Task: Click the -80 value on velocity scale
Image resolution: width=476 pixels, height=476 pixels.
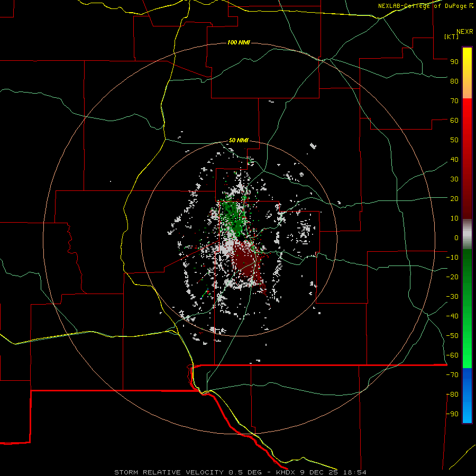Action: (x=452, y=395)
